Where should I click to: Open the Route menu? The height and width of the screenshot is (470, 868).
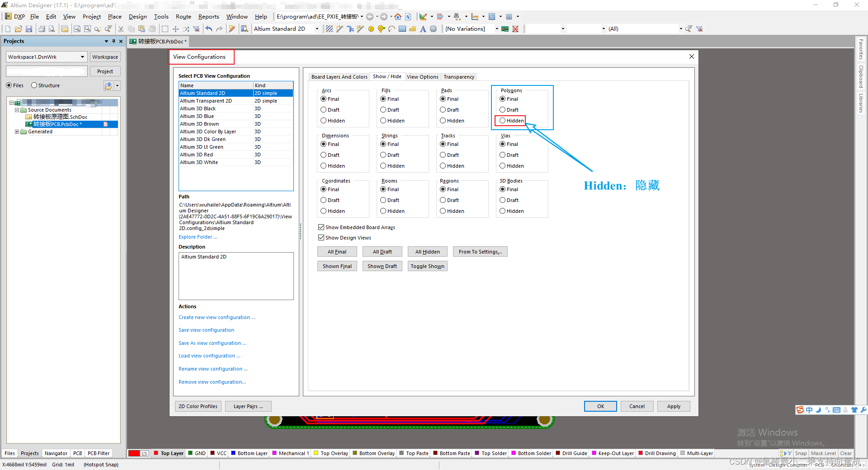click(184, 17)
